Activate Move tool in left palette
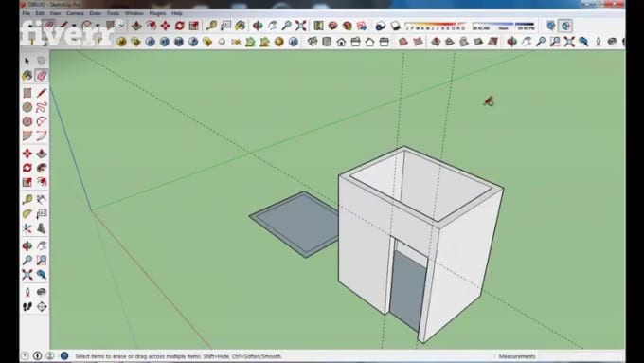The height and width of the screenshot is (363, 644). 27,154
